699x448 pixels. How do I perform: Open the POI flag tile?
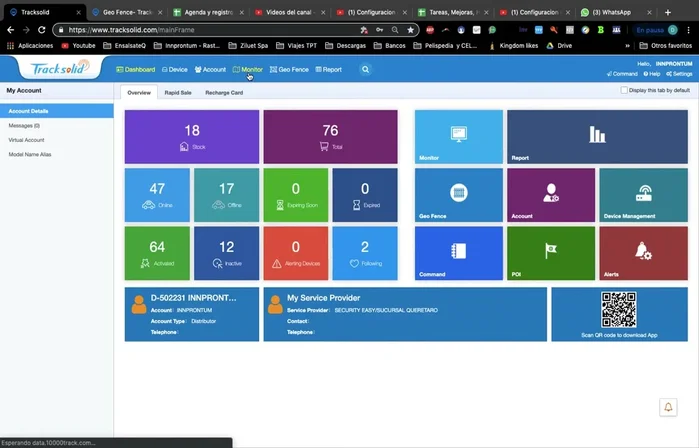coord(550,253)
